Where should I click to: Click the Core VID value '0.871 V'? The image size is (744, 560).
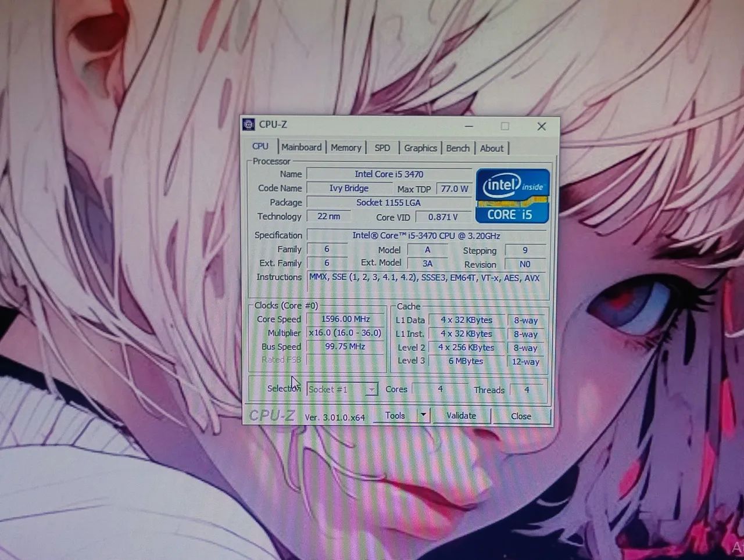[443, 217]
